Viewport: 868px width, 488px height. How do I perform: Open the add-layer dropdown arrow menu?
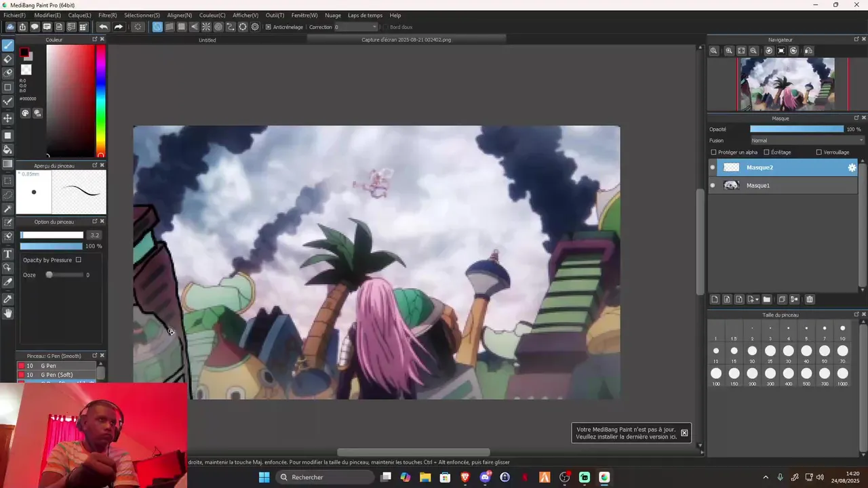coord(753,299)
